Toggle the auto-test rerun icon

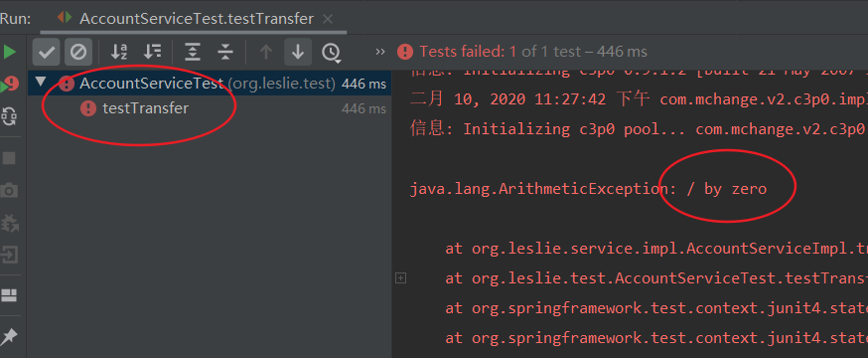tap(9, 116)
